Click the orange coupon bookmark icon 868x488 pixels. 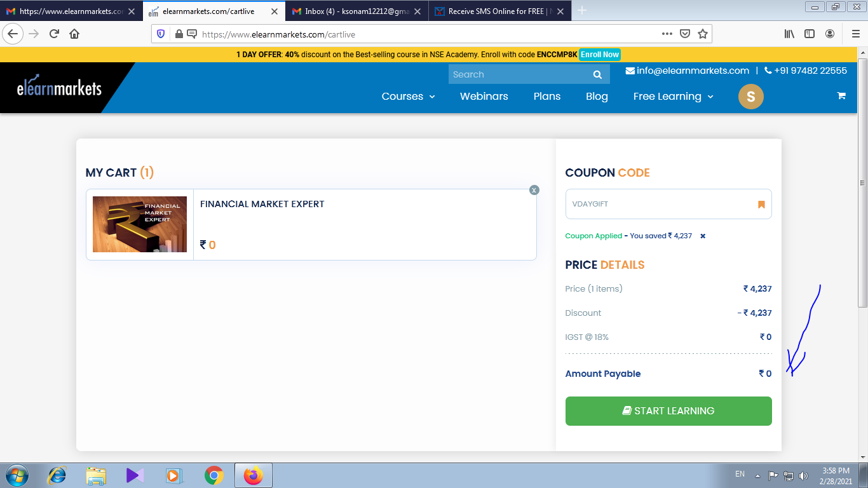(x=761, y=205)
